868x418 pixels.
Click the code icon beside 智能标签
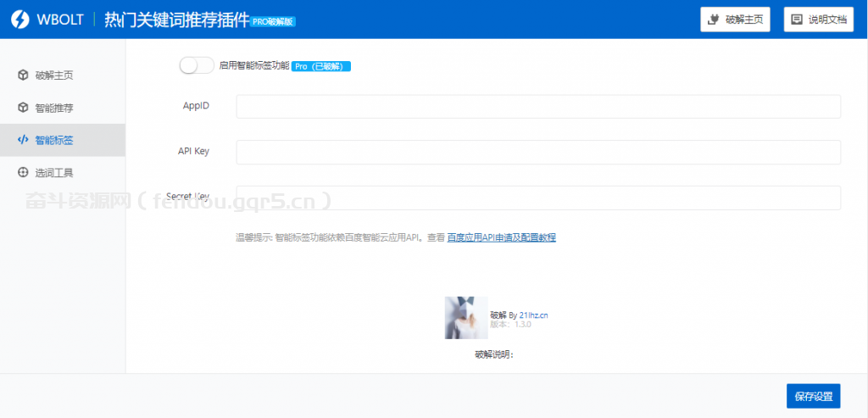[x=23, y=140]
